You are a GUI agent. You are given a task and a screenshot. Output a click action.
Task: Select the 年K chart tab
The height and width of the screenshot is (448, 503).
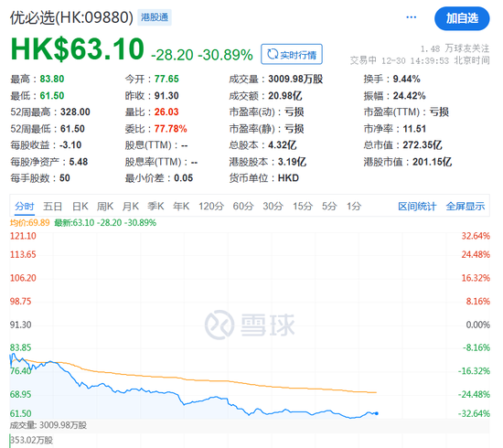(x=181, y=207)
